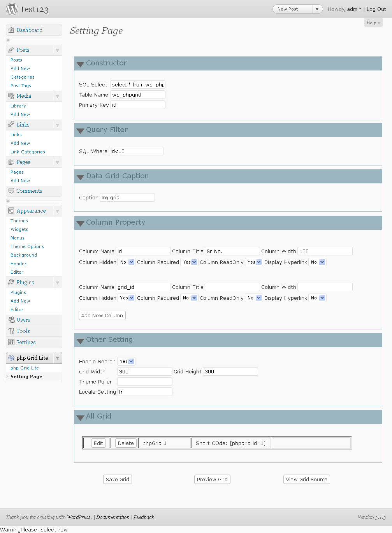Viewport: 392px width, 533px height.
Task: Click the Posts pushpin icon
Action: click(11, 50)
